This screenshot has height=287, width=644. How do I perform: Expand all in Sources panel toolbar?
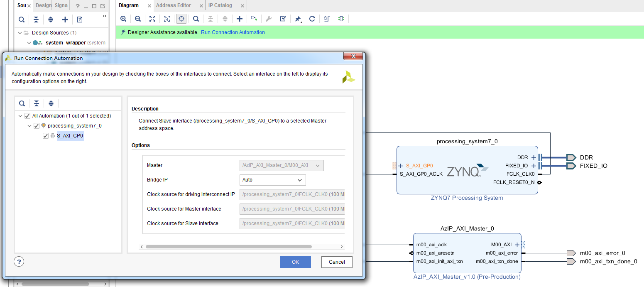[51, 20]
